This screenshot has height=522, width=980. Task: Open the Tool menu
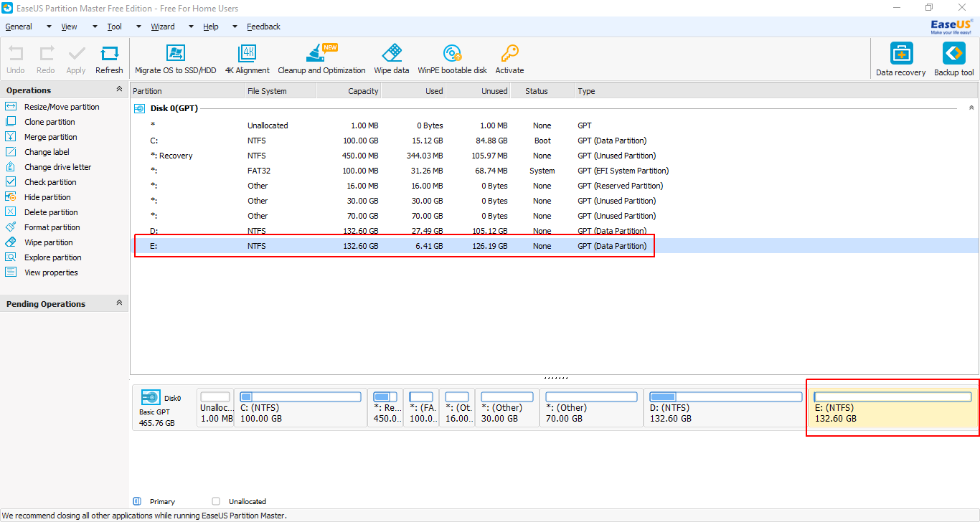tap(115, 27)
